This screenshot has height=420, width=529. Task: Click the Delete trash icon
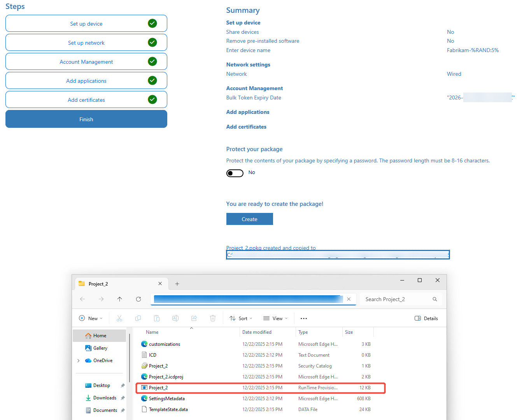point(213,318)
